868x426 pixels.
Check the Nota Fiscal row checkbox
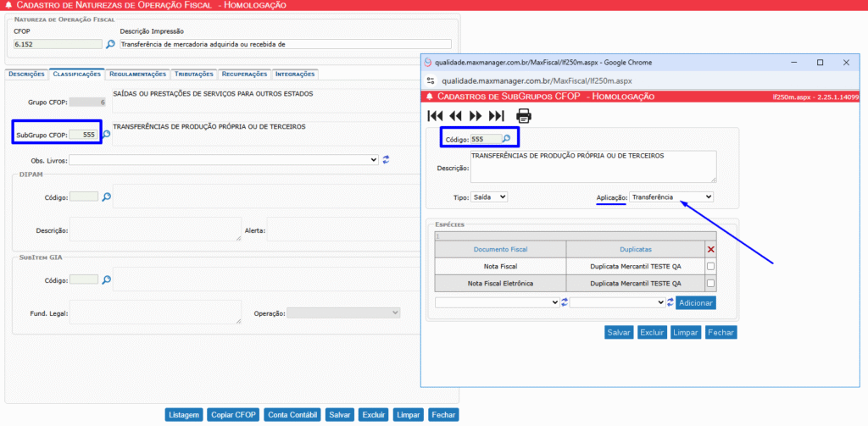(710, 266)
